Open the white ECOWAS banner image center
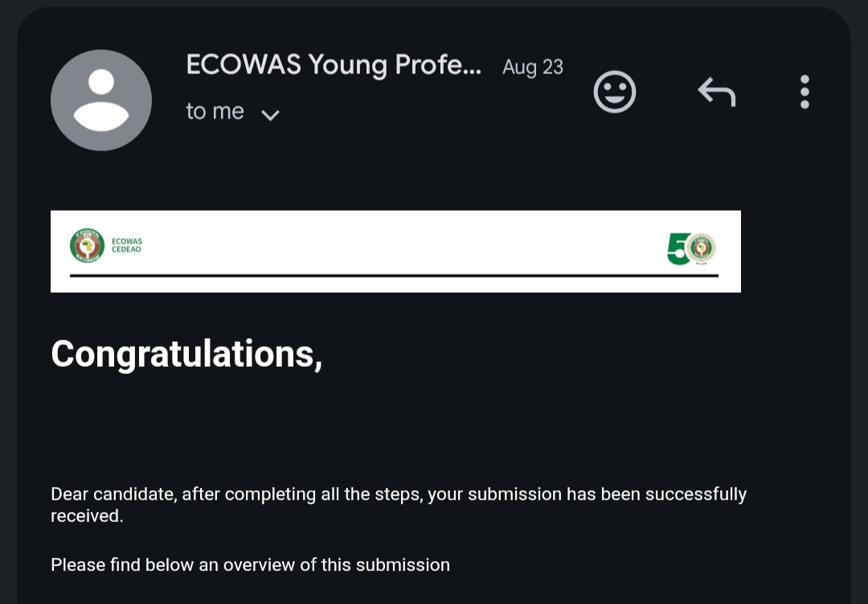 tap(395, 251)
